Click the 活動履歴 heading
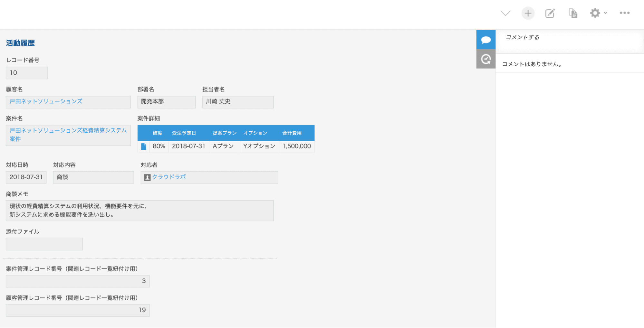644x328 pixels. coord(20,43)
